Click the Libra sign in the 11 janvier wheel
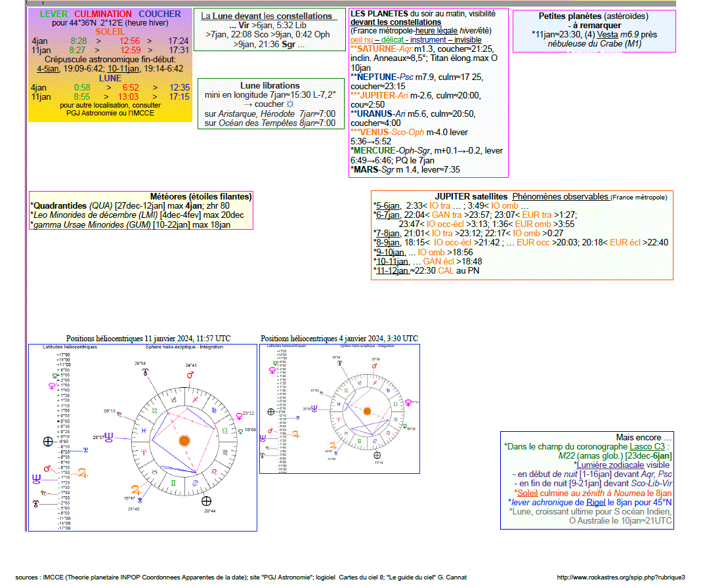This screenshot has height=588, width=705. click(224, 430)
